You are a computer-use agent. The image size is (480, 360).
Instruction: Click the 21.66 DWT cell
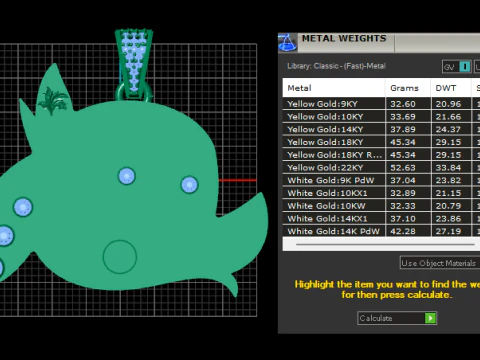(x=451, y=117)
